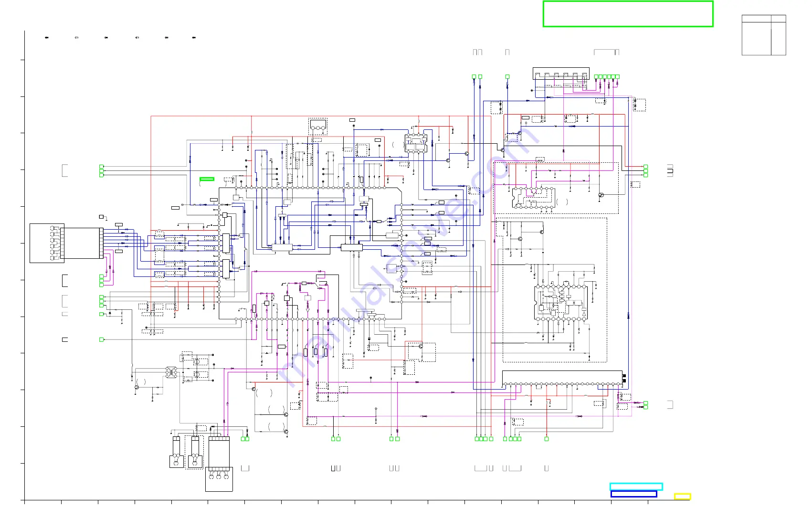Click the small green rectangle inside the schematic
812x508 pixels.
pos(207,179)
